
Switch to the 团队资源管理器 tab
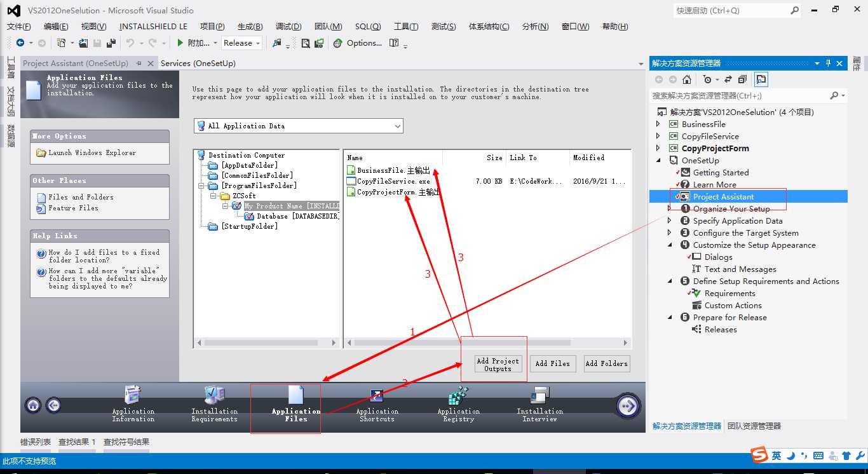(x=754, y=426)
